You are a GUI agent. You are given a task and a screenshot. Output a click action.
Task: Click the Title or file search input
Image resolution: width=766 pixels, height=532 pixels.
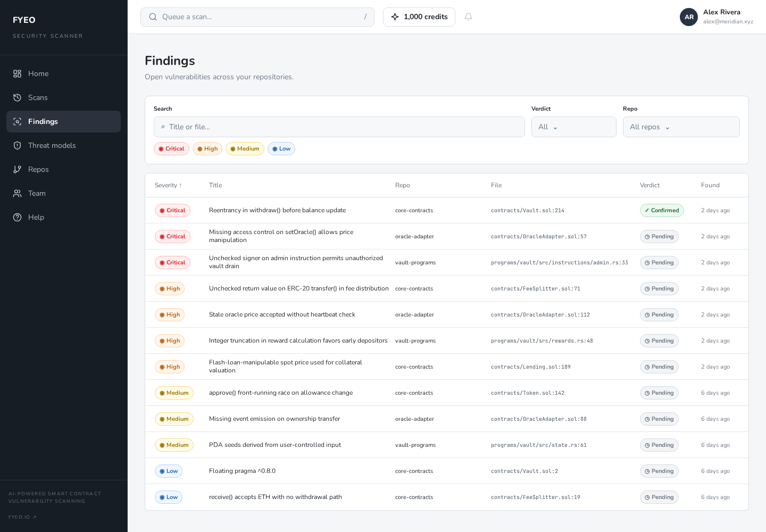pyautogui.click(x=339, y=127)
